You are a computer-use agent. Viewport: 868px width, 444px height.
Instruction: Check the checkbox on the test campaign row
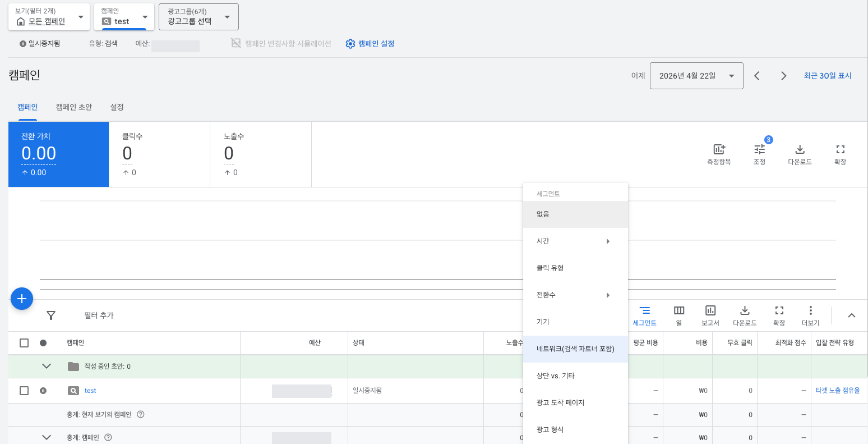tap(24, 390)
